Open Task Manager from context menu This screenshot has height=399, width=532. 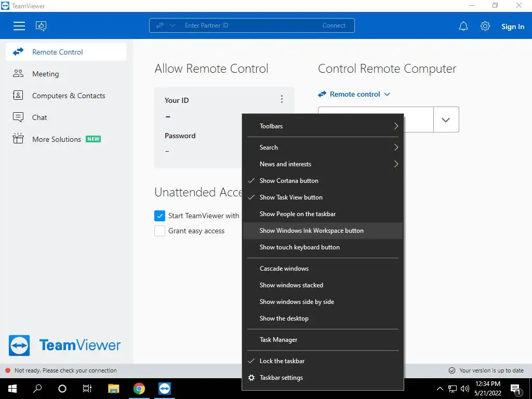(x=323, y=340)
